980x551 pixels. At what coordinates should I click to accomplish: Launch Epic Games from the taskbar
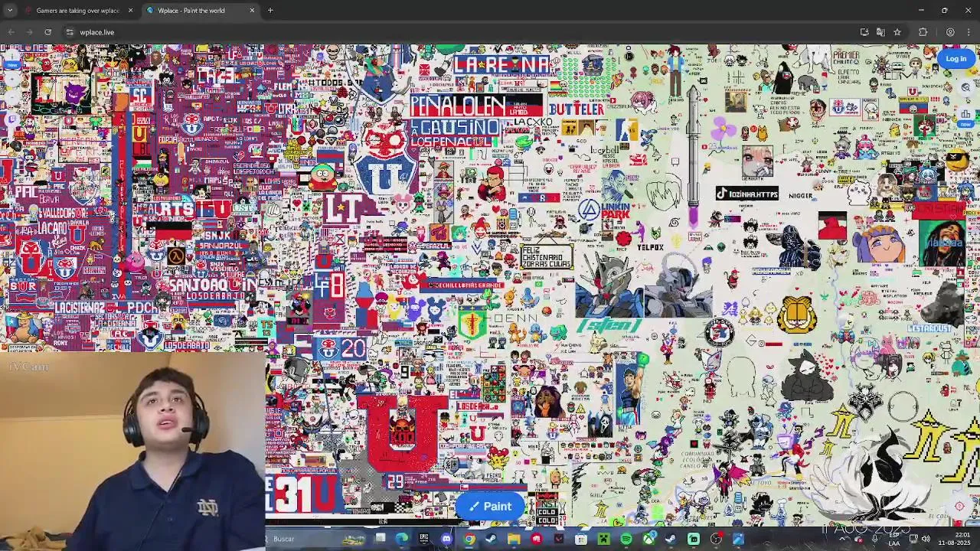[x=424, y=539]
